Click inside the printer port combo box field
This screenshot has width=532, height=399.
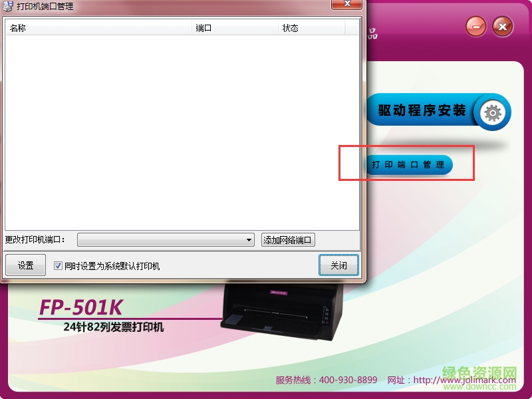[x=160, y=240]
